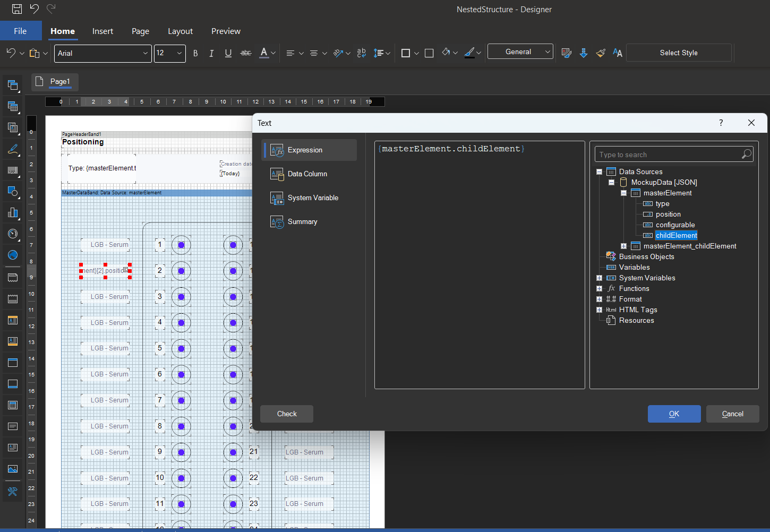The image size is (770, 532).
Task: Open the font size 12 combo box
Action: pos(170,53)
